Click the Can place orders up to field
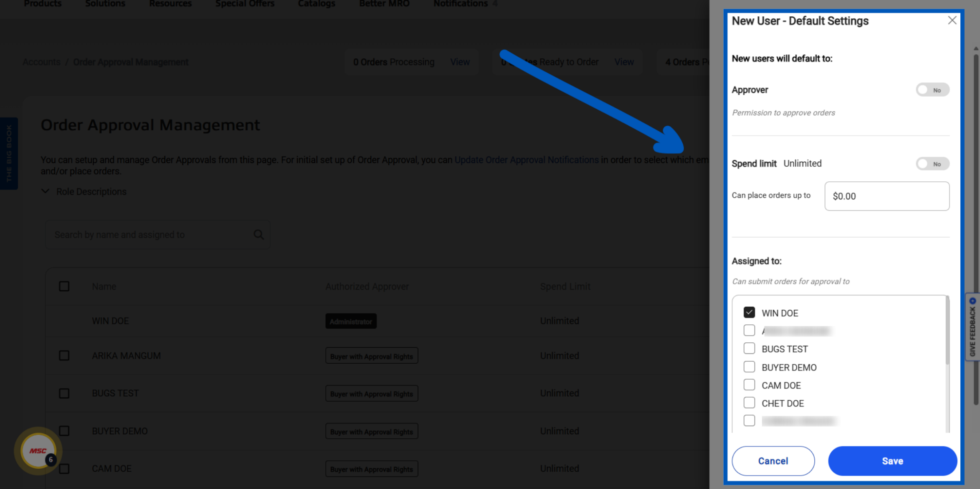 tap(887, 196)
